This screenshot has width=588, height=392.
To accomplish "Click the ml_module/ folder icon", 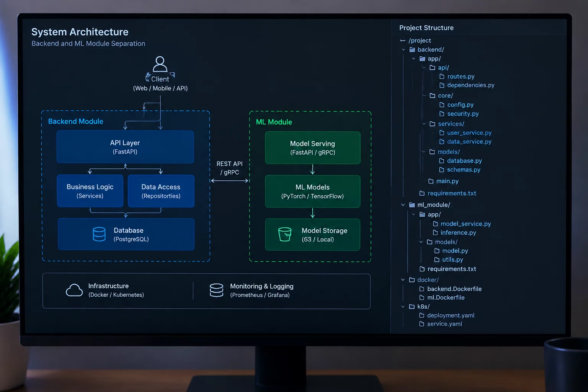I will pyautogui.click(x=412, y=205).
